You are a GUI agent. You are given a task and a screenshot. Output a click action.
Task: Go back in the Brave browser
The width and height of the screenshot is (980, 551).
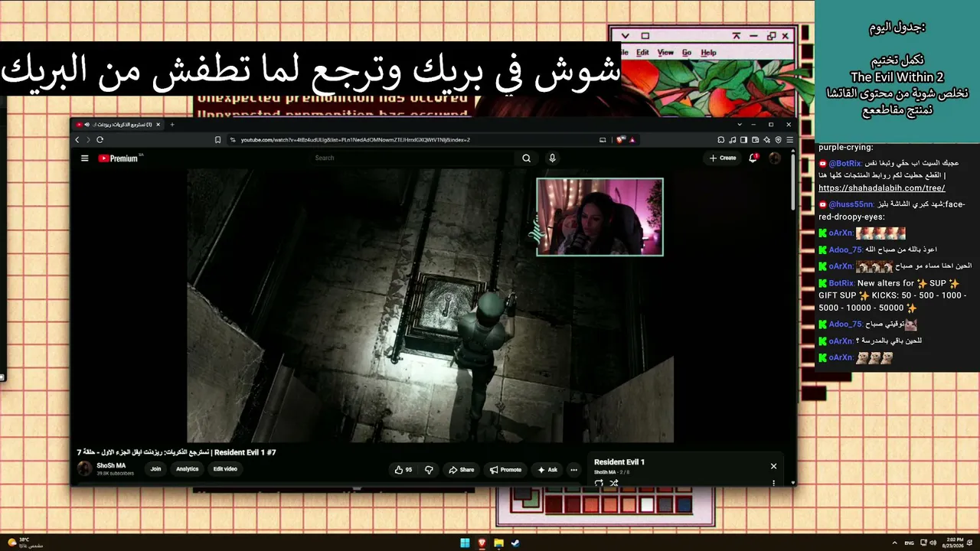pos(77,140)
